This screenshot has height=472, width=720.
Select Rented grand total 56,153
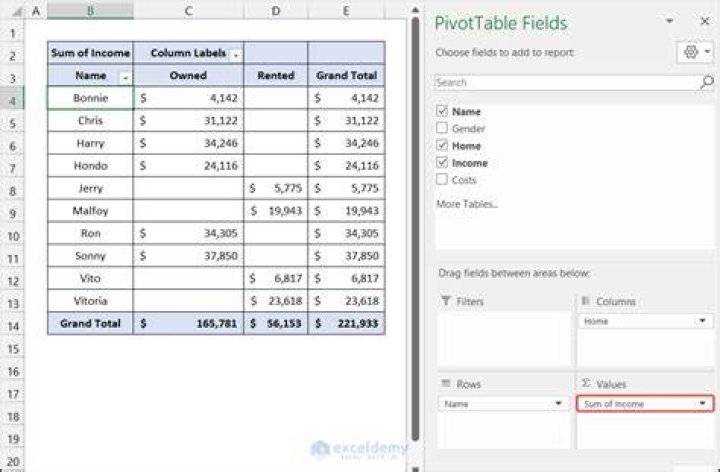tap(276, 323)
